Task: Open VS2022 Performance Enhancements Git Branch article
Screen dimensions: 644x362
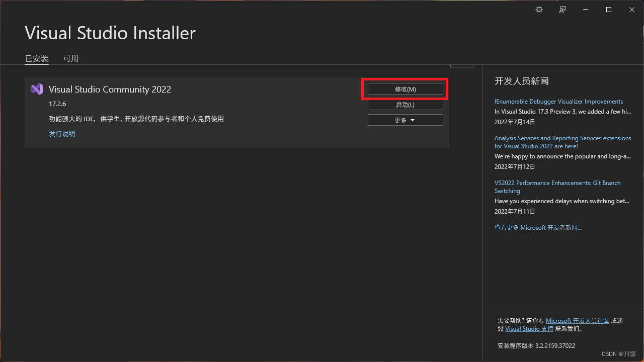Action: (557, 187)
